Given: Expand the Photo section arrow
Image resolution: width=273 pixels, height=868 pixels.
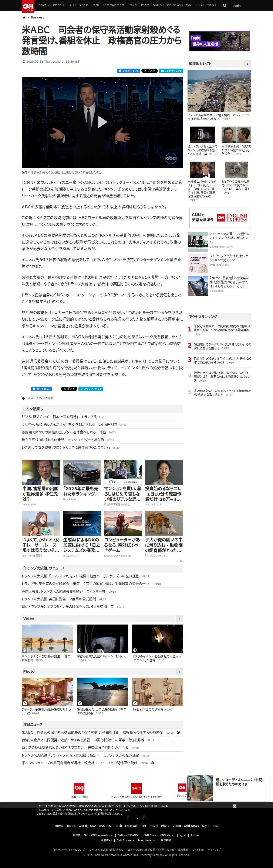Looking at the screenshot, I should coord(179,672).
